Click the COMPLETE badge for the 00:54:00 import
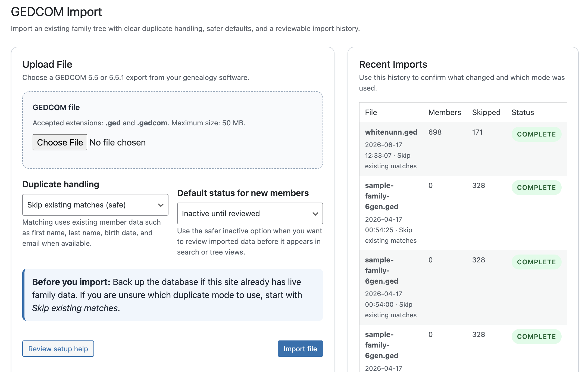This screenshot has height=372, width=588. point(536,262)
